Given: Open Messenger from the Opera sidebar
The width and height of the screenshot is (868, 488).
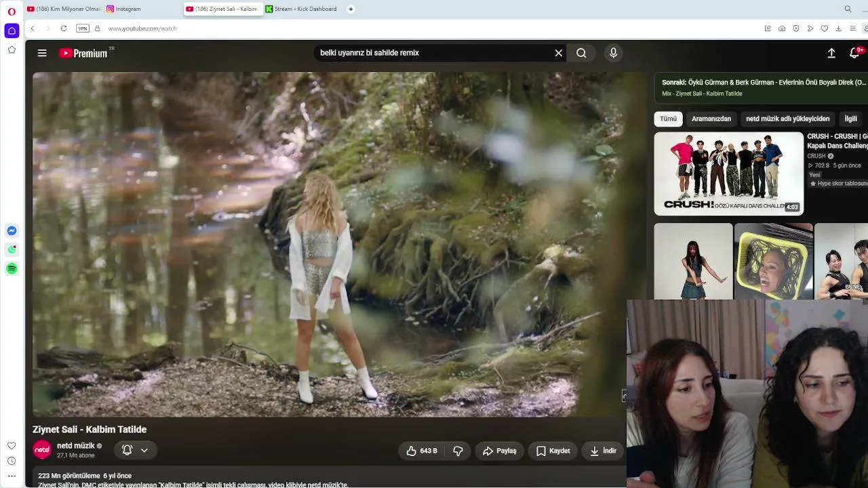Looking at the screenshot, I should click(x=12, y=231).
